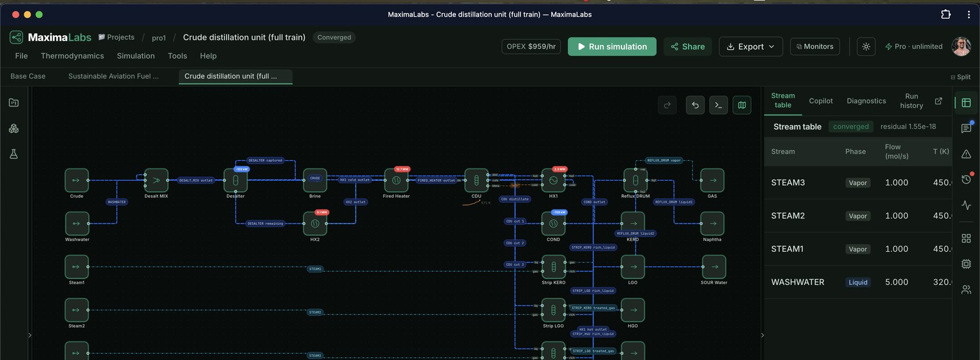Select the Naphtha product node
This screenshot has width=980, height=360.
click(713, 223)
